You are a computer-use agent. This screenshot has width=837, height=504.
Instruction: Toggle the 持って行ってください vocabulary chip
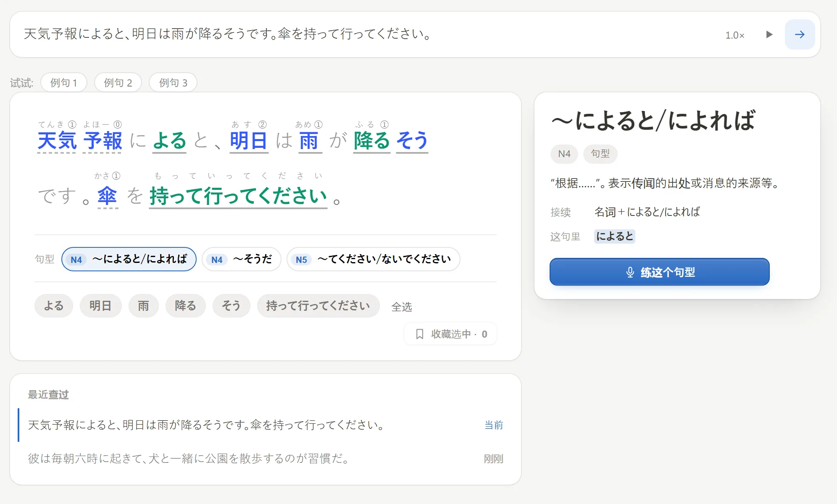click(318, 306)
